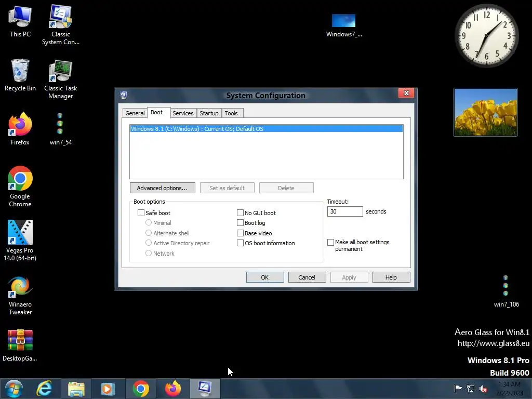Select the Recycle Bin icon
The width and height of the screenshot is (532, 399).
(x=20, y=75)
